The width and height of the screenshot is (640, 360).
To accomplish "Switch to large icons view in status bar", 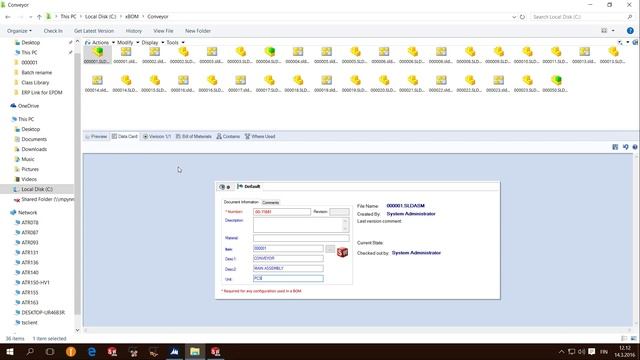I will pyautogui.click(x=633, y=338).
